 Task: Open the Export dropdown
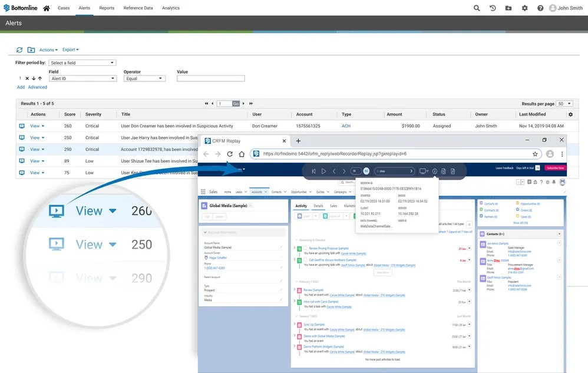pos(71,49)
